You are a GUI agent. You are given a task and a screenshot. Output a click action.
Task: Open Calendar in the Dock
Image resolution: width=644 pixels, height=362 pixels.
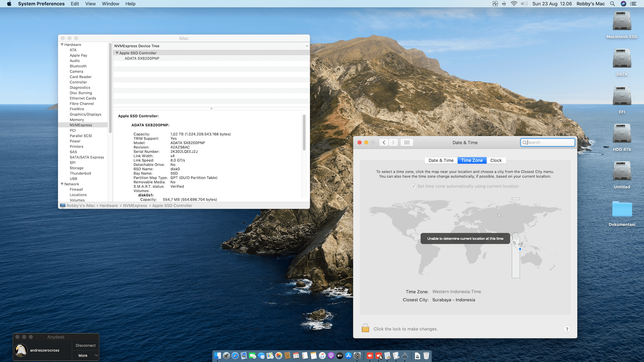[x=296, y=356]
